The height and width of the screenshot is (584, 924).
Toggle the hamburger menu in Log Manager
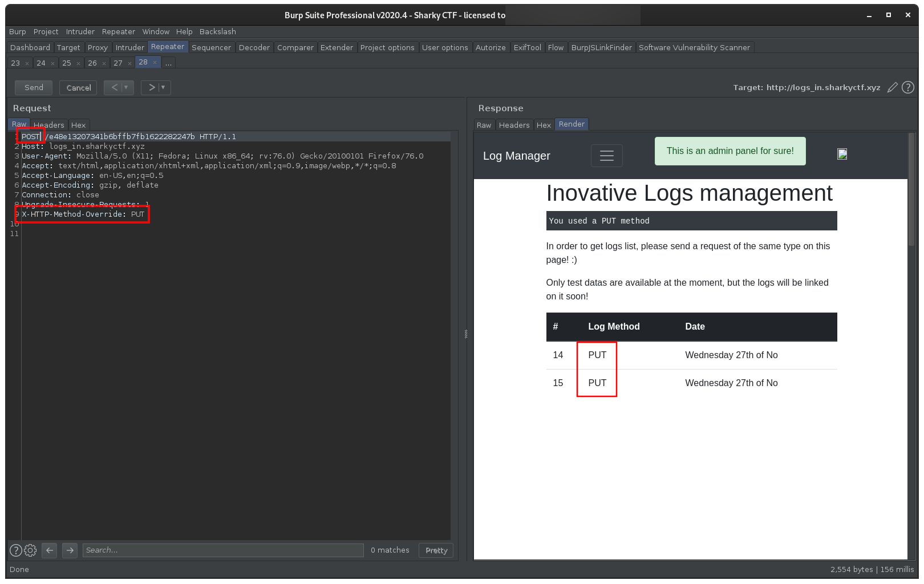point(607,156)
